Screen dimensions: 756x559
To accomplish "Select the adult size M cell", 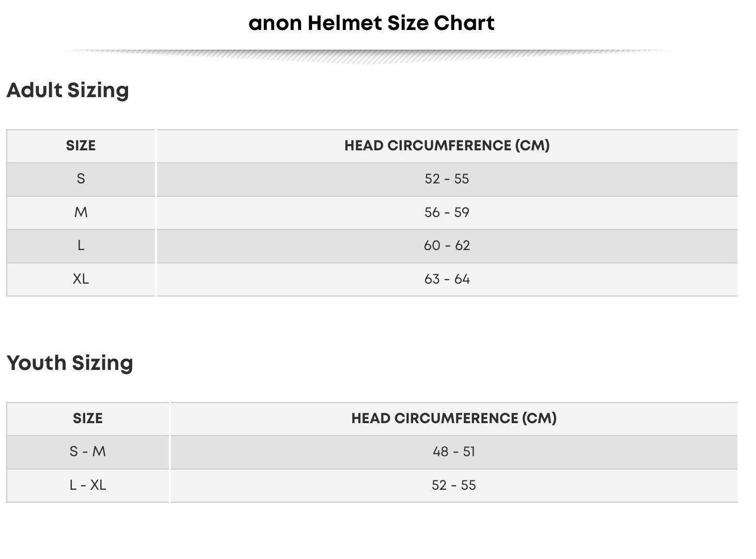I will (x=81, y=212).
